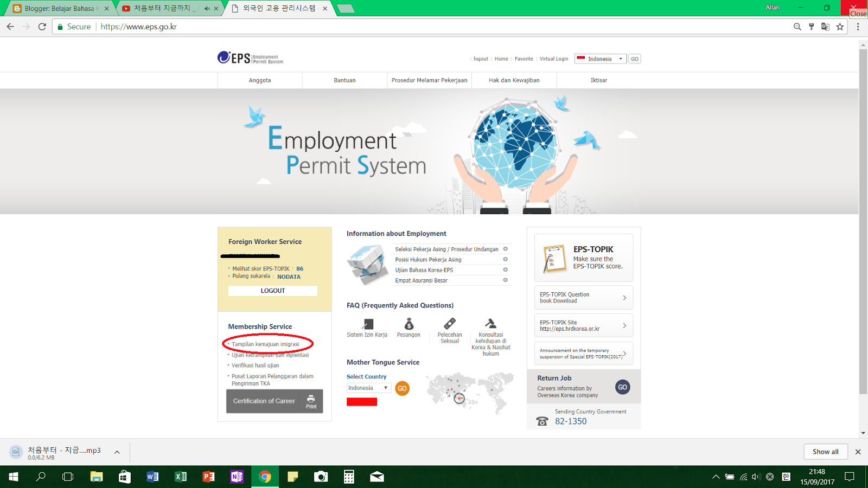Click the EPS Employment Permit System logo
Viewport: 868px width, 488px height.
click(x=251, y=58)
